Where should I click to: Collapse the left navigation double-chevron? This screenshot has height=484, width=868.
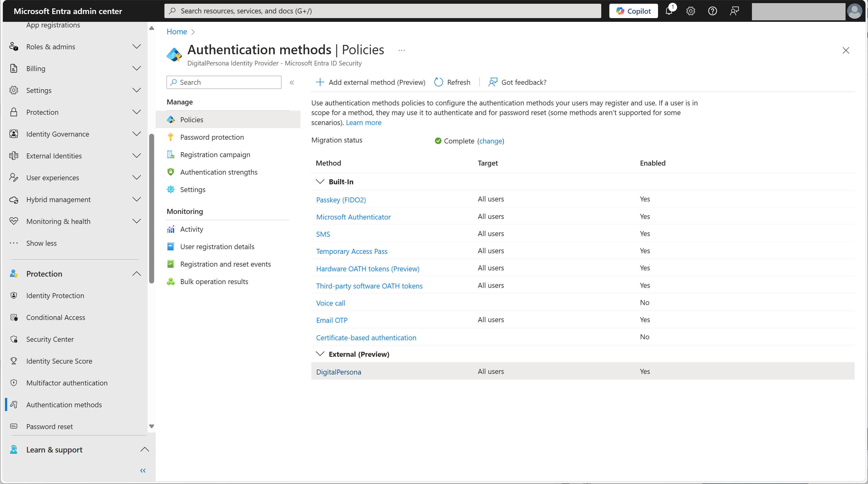pyautogui.click(x=143, y=471)
